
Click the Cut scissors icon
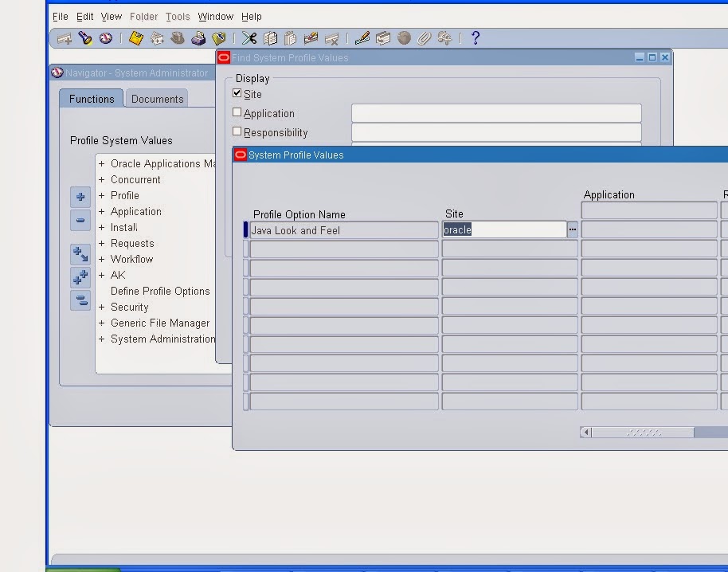[249, 38]
